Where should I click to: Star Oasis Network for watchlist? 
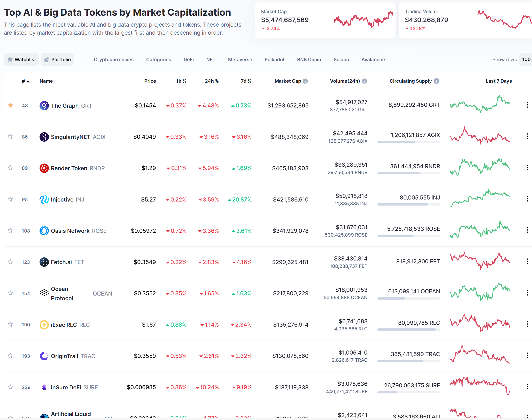(x=10, y=230)
